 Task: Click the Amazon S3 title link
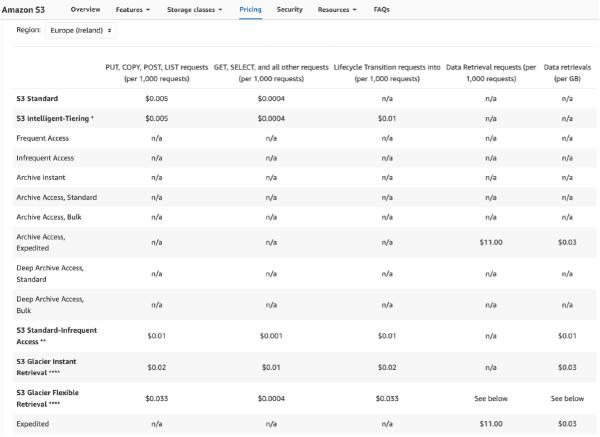23,10
